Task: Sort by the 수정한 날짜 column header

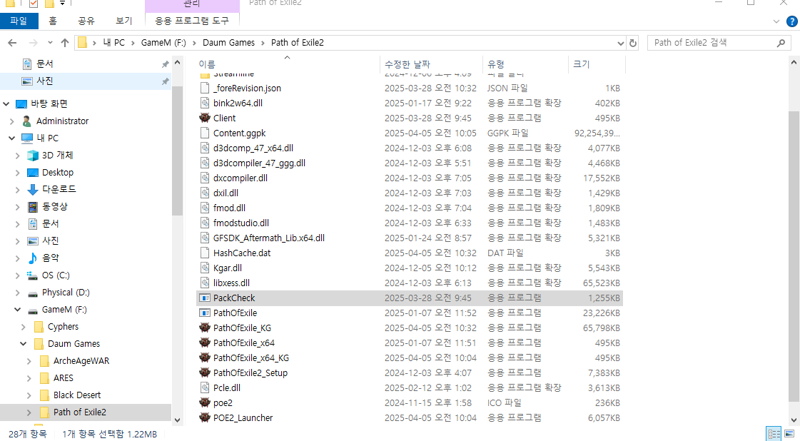Action: click(407, 64)
